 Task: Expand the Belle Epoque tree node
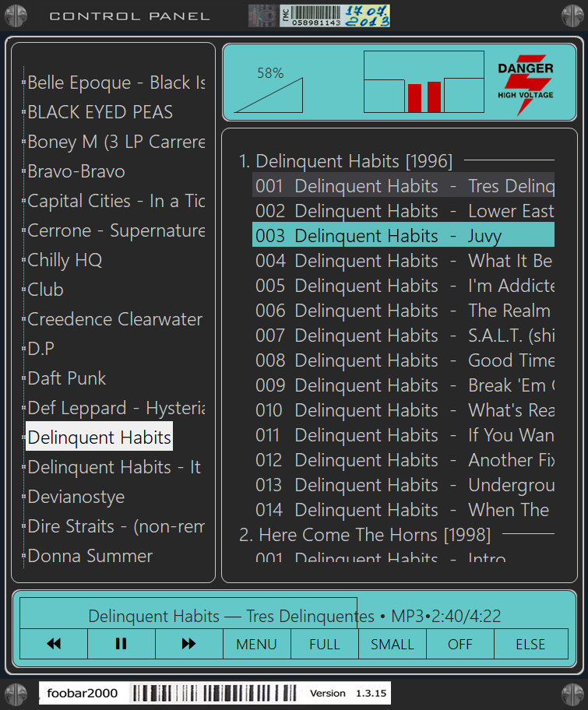(x=23, y=83)
